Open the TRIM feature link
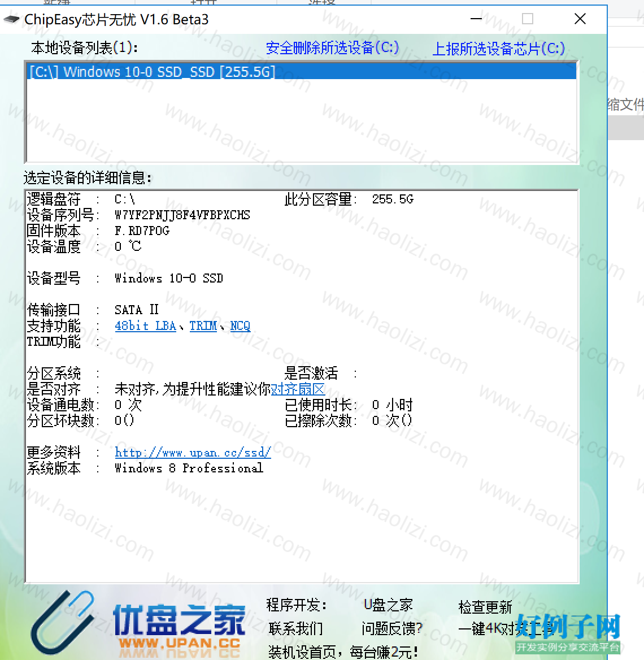The image size is (644, 660). tap(203, 326)
